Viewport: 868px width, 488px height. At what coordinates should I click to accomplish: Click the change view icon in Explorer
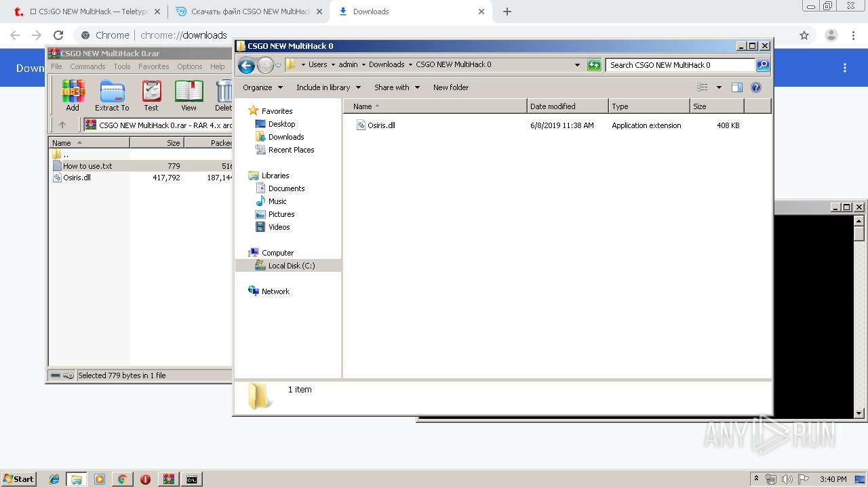coord(703,87)
